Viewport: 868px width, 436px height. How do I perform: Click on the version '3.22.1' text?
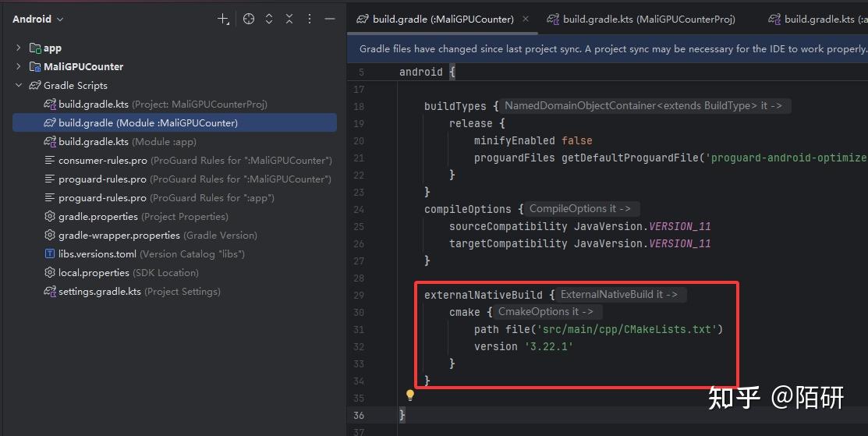(x=523, y=346)
